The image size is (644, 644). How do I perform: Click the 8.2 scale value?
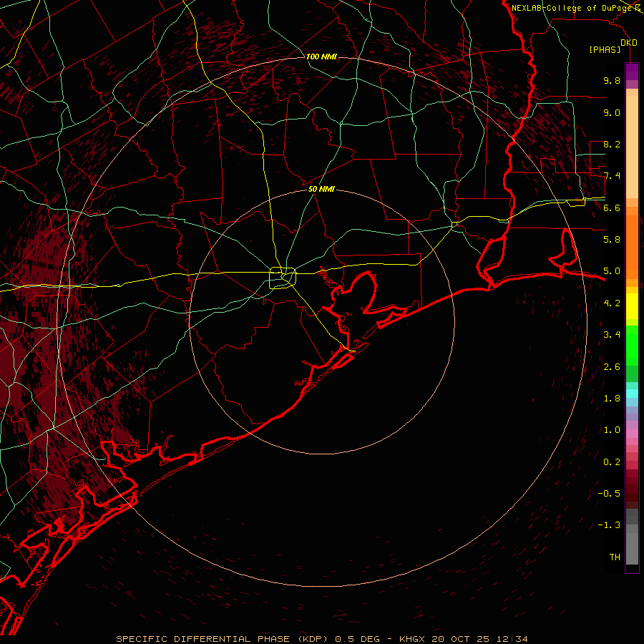click(612, 144)
